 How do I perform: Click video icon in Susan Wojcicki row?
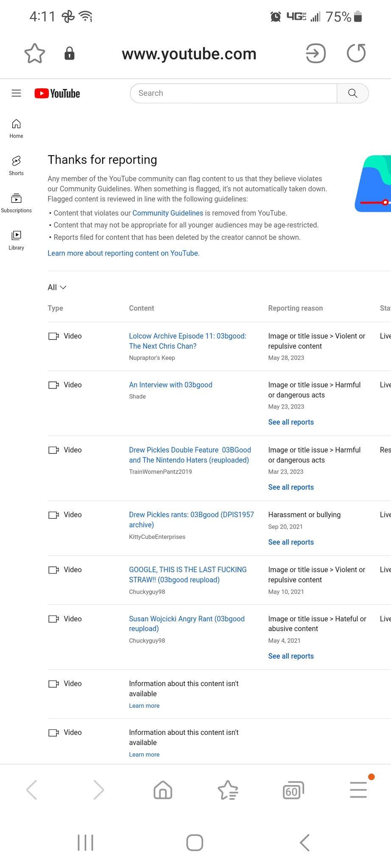tap(53, 619)
